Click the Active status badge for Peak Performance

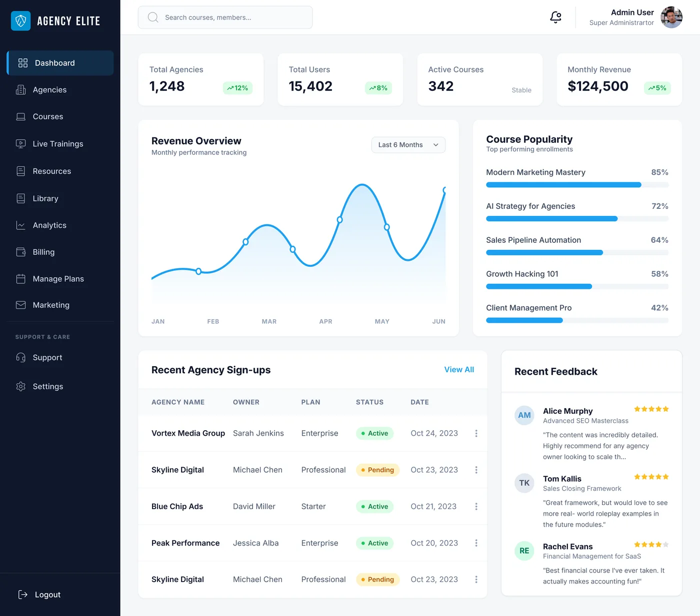coord(374,543)
